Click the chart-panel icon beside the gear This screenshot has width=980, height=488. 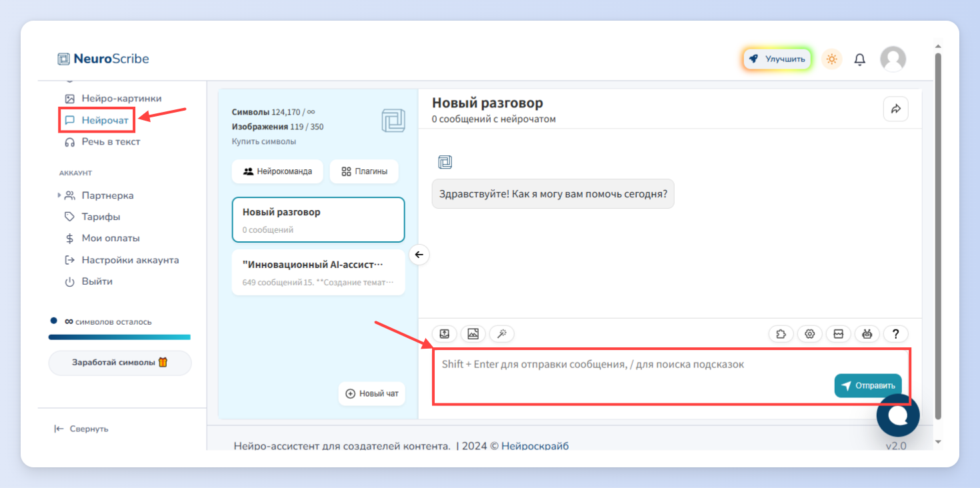839,334
